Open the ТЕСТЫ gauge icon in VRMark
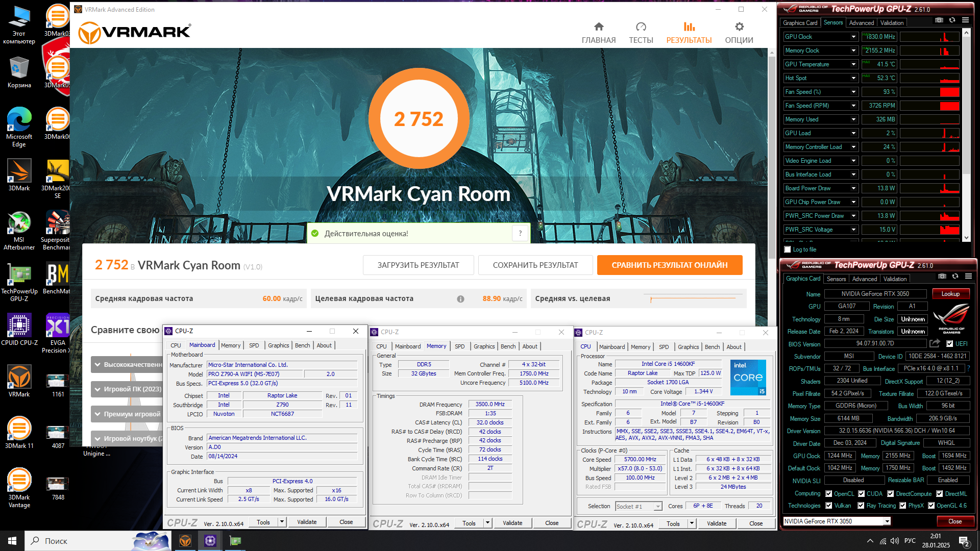 coord(641,27)
